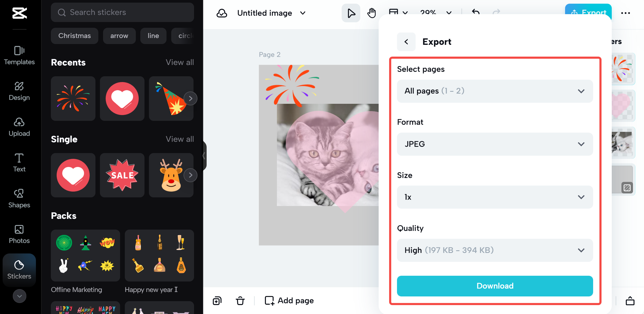Select the pointer arrow tool
Image resolution: width=644 pixels, height=314 pixels.
click(351, 13)
